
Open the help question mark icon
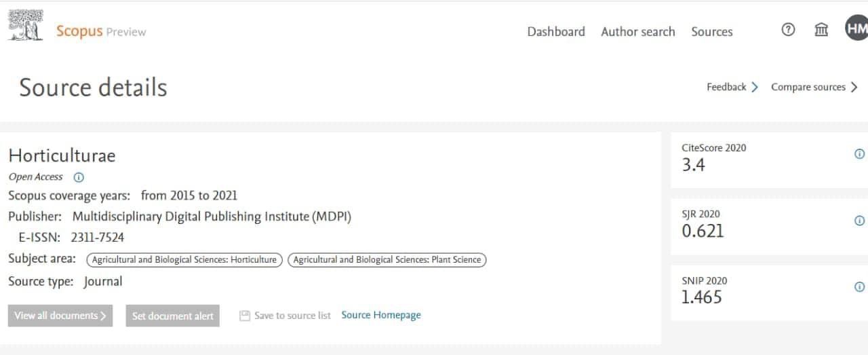788,30
